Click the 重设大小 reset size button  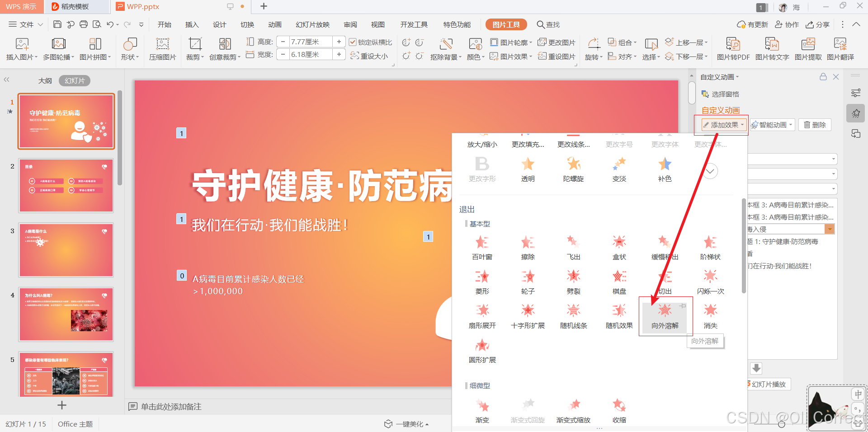tap(369, 56)
